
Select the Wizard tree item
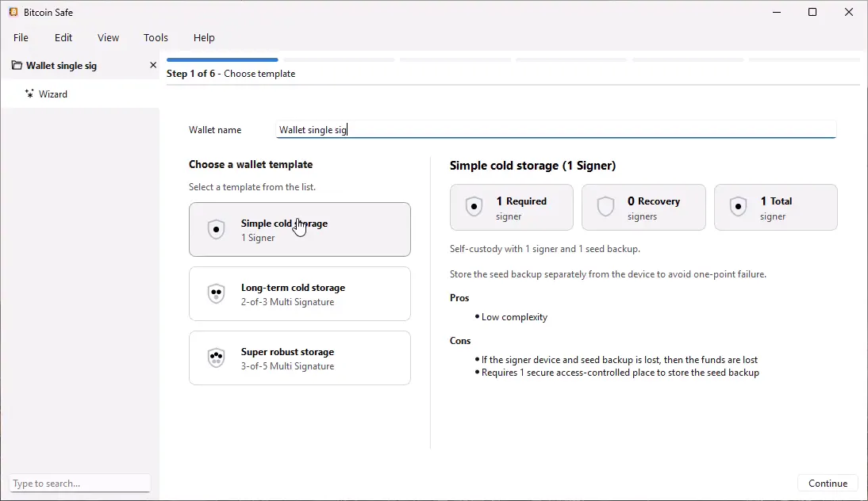[x=80, y=94]
